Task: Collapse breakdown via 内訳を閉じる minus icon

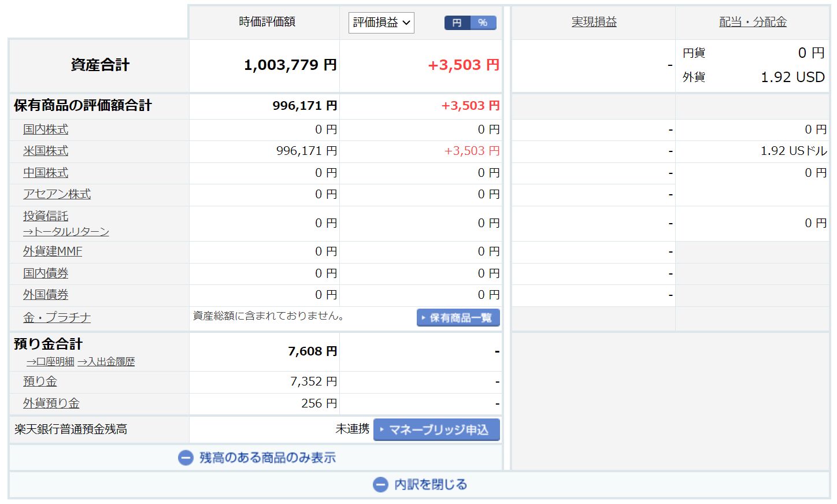Action: tap(380, 484)
